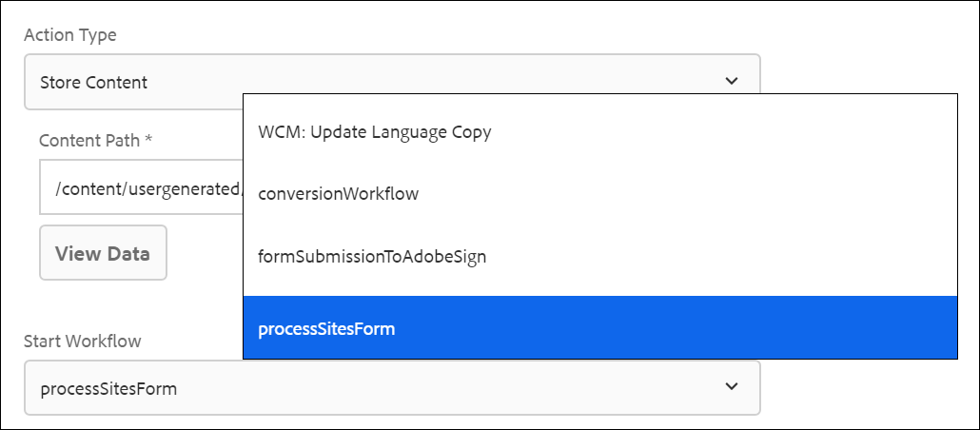
Task: Click the Store Content selected value text
Action: click(x=93, y=82)
